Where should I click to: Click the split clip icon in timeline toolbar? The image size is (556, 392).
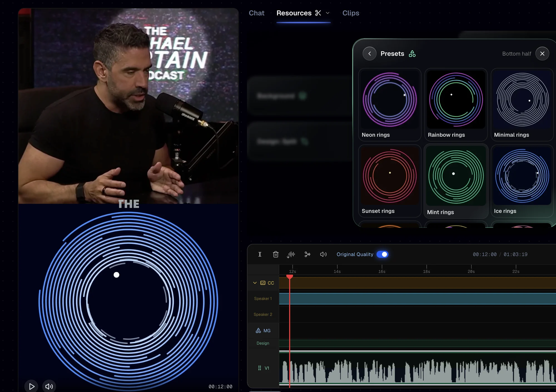pos(307,254)
